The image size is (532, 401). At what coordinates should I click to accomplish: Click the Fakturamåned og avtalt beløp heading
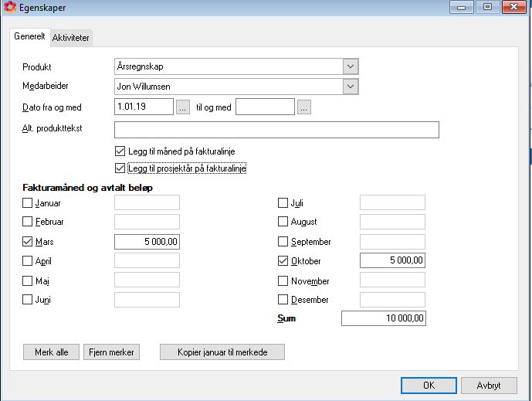click(87, 188)
